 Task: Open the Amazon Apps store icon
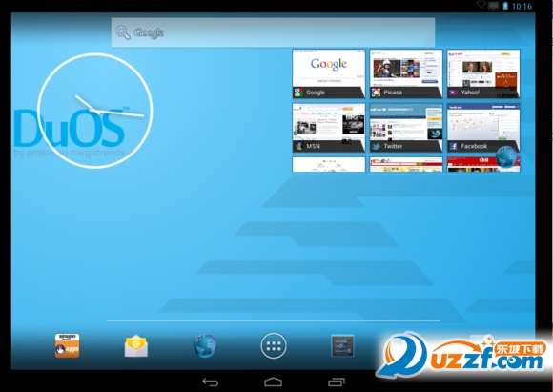(x=67, y=345)
